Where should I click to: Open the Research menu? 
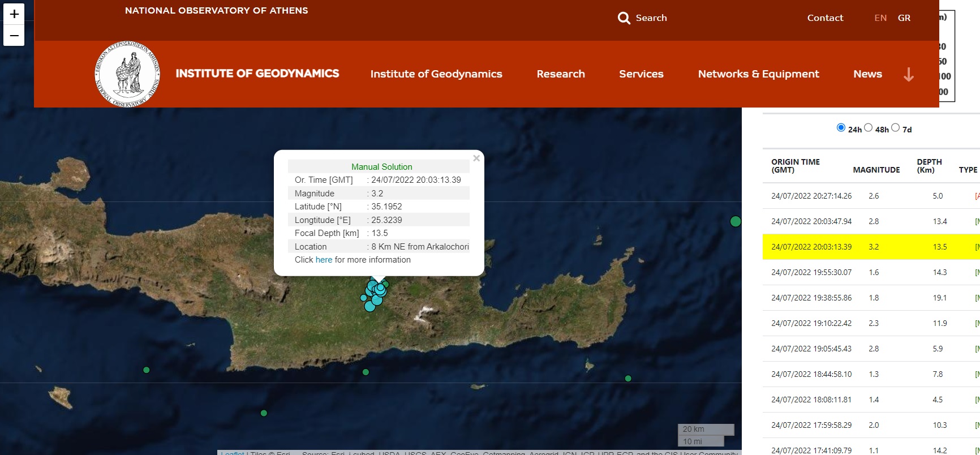560,74
